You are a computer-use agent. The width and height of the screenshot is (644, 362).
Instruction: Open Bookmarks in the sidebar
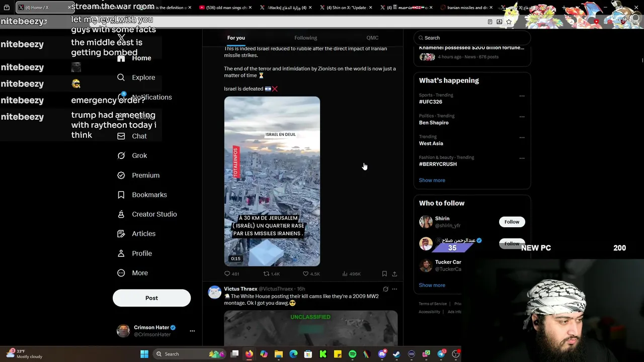142,195
